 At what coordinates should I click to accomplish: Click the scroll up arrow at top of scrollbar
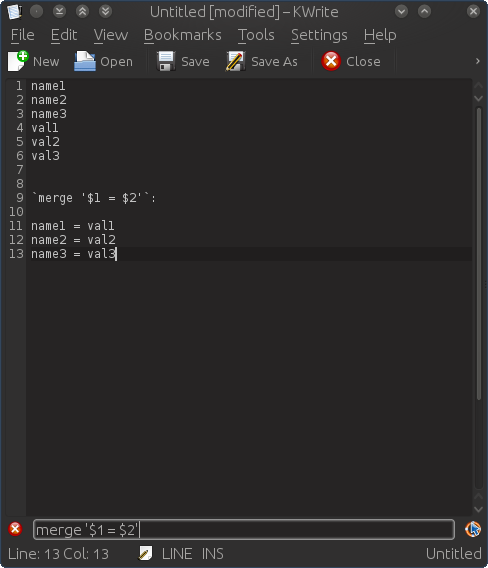pyautogui.click(x=478, y=85)
